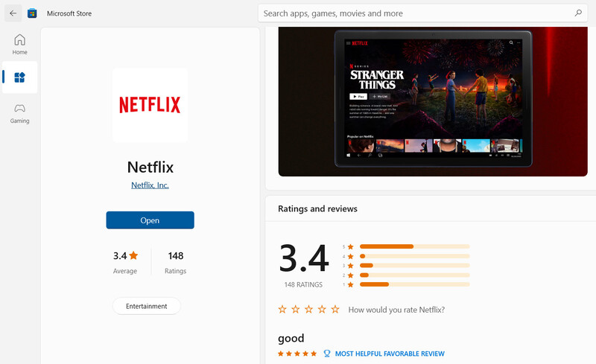Click the review title 'good'

[291, 338]
